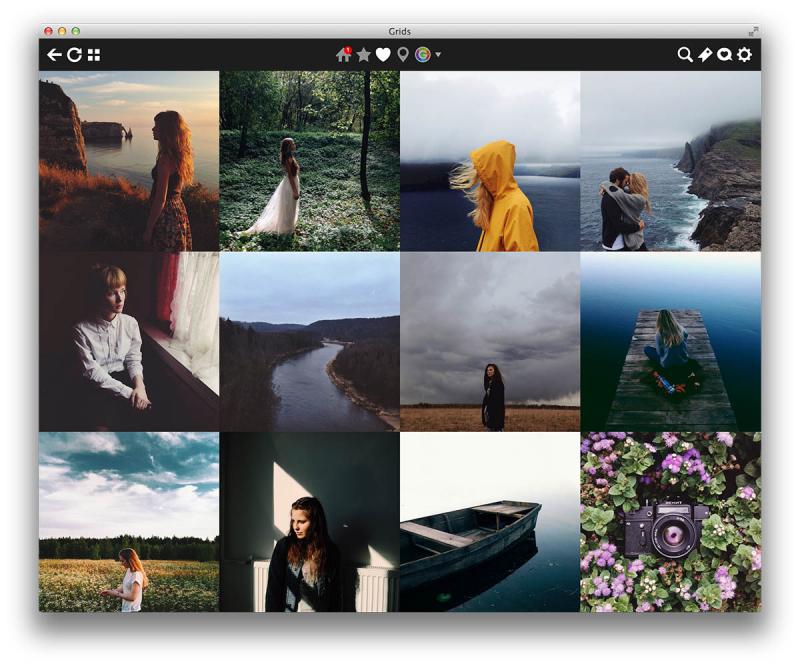800x666 pixels.
Task: View tagged photos with the tag icon
Action: [704, 54]
